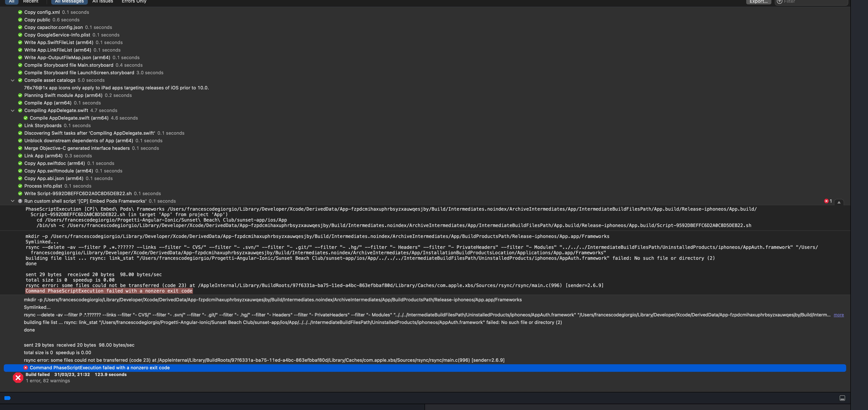Image resolution: width=868 pixels, height=410 pixels.
Task: Collapse the Run custom shell script step
Action: click(13, 201)
